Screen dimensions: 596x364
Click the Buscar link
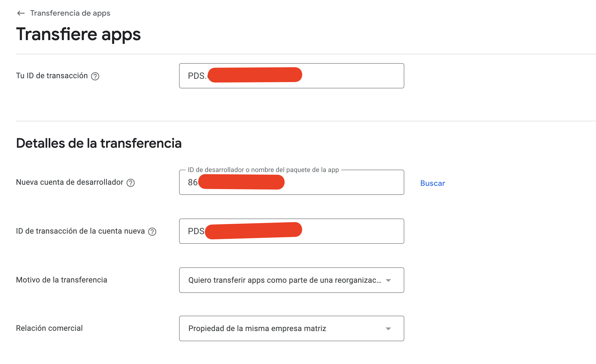click(x=433, y=183)
